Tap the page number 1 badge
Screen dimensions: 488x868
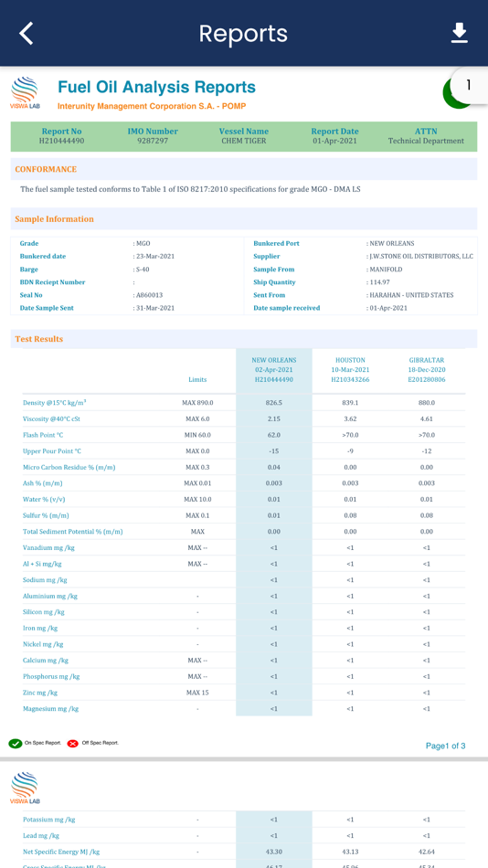[x=469, y=85]
